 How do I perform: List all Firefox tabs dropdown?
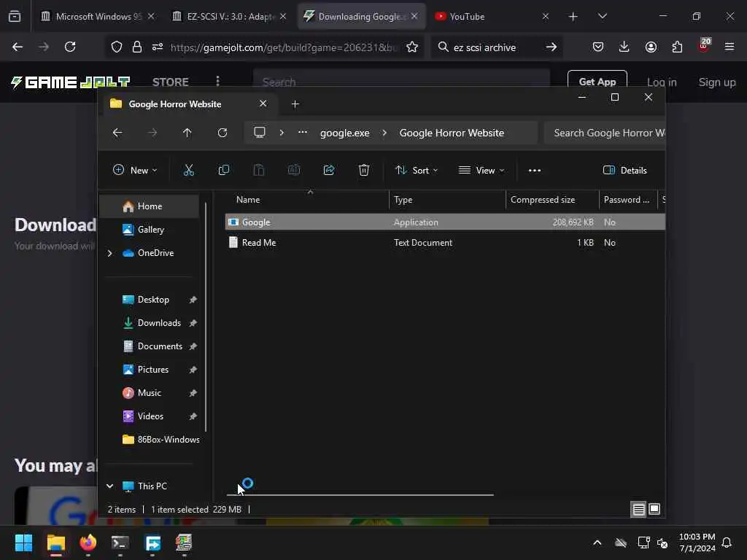(602, 16)
